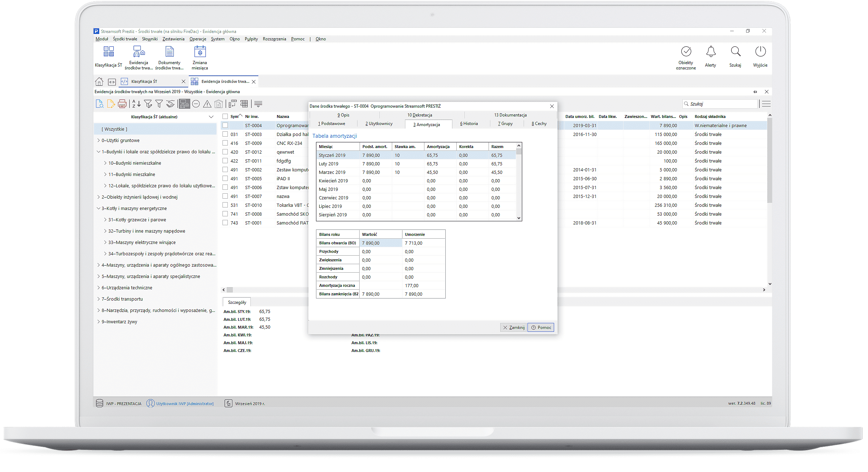Open the Operacje menu
Screen dimensions: 868x472
[198, 39]
